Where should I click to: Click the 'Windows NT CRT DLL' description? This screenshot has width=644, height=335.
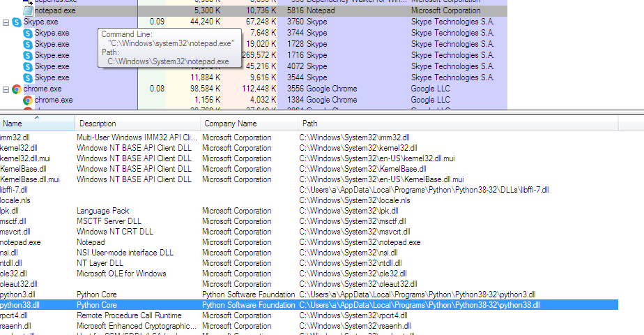pyautogui.click(x=114, y=232)
